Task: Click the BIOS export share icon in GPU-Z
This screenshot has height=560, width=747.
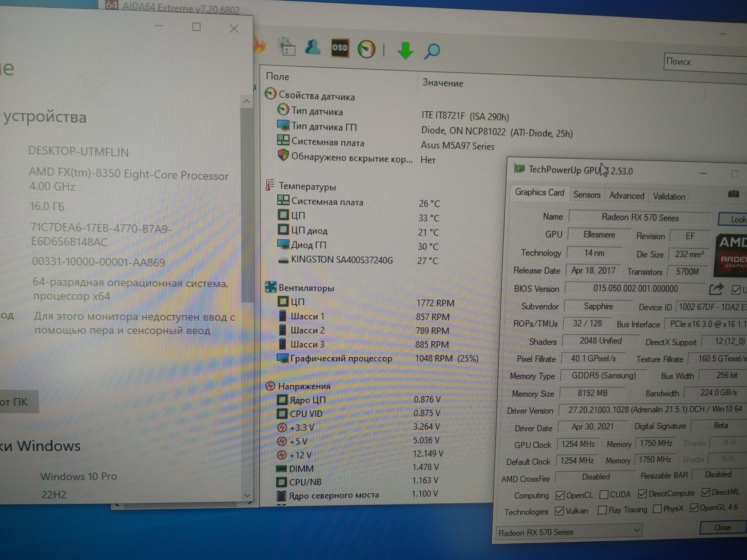Action: click(716, 289)
